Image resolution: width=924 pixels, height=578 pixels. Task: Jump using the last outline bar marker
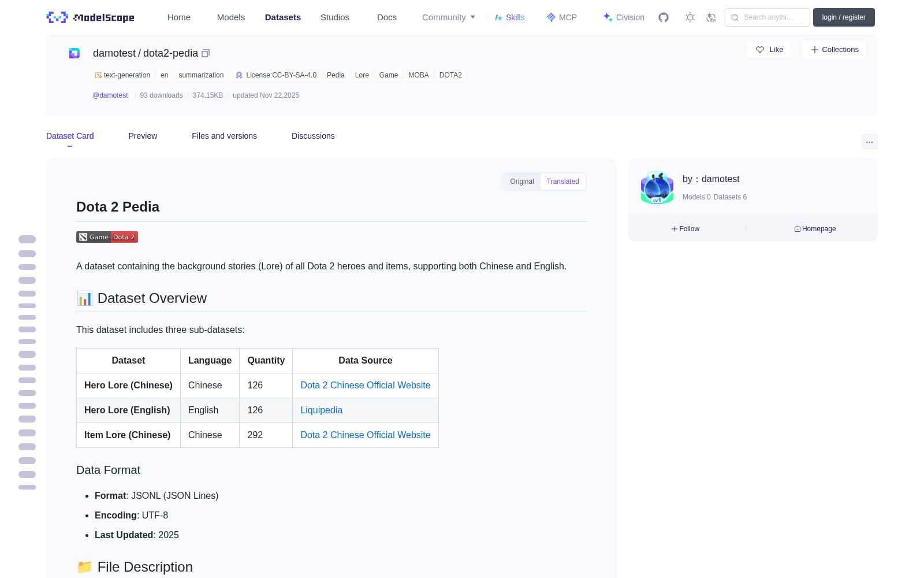tap(27, 487)
